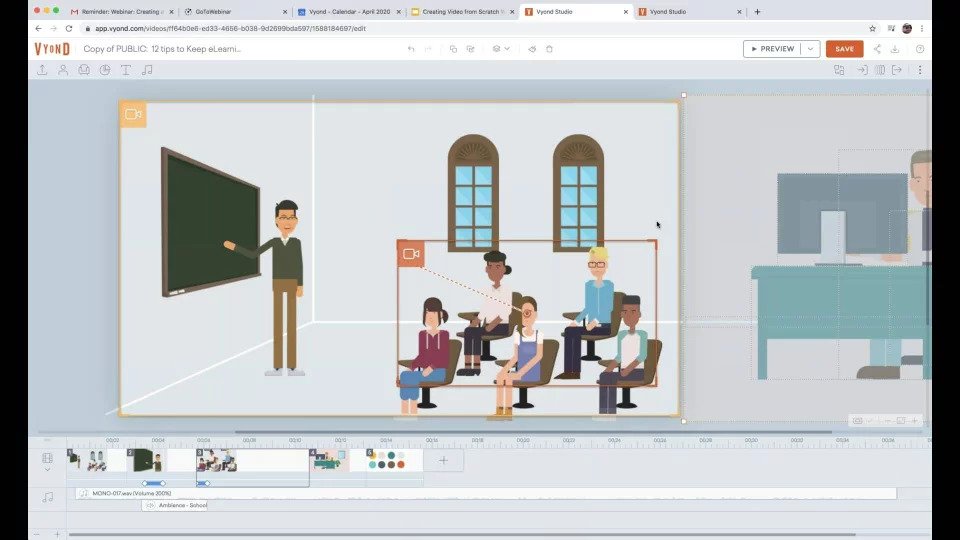This screenshot has width=960, height=540.
Task: Click the PREVIEW button
Action: click(x=772, y=49)
